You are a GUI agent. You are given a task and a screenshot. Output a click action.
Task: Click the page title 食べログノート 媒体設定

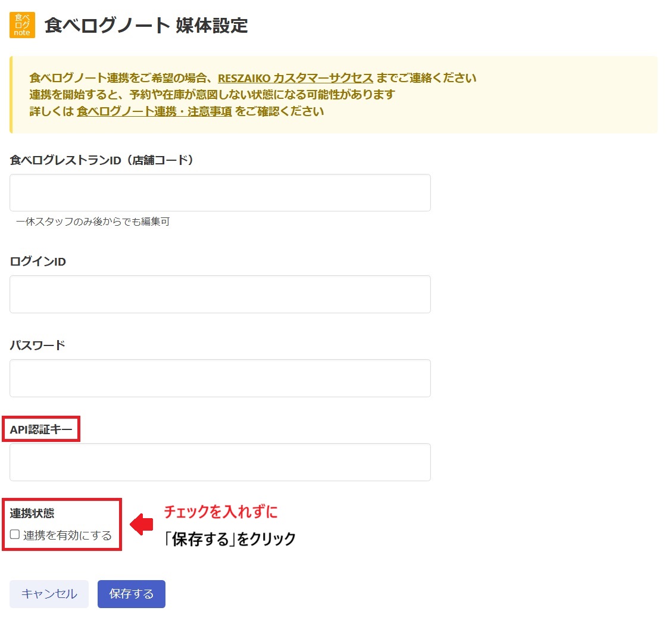pos(146,26)
